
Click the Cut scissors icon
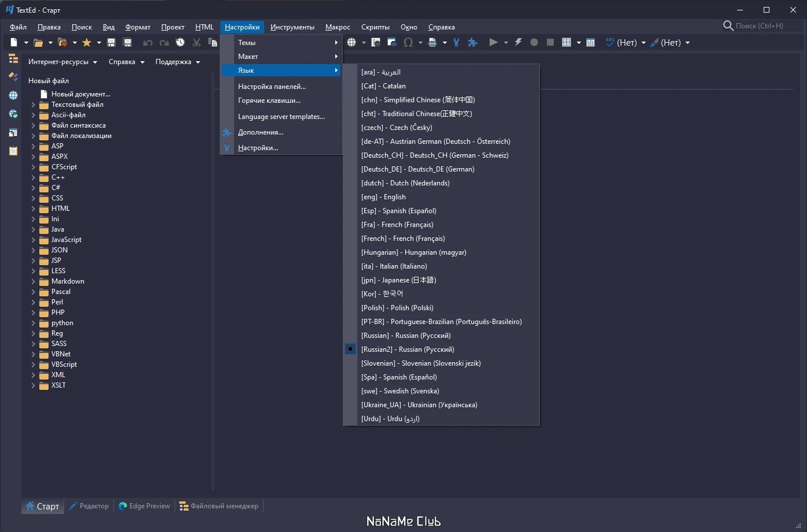[197, 42]
